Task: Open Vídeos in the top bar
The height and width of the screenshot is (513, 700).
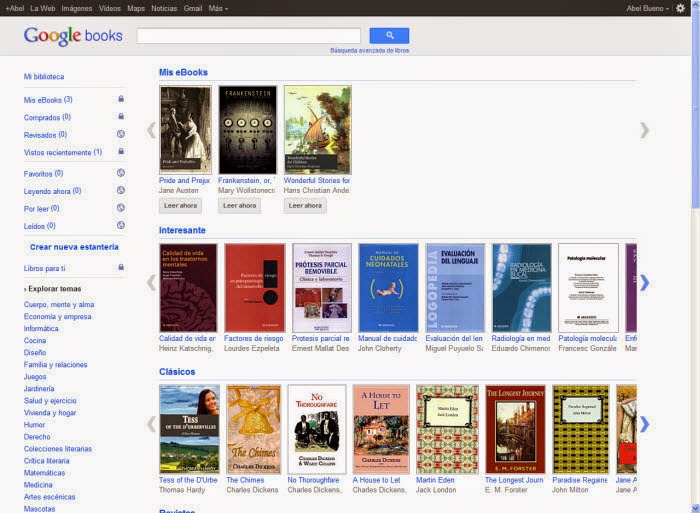Action: 110,8
